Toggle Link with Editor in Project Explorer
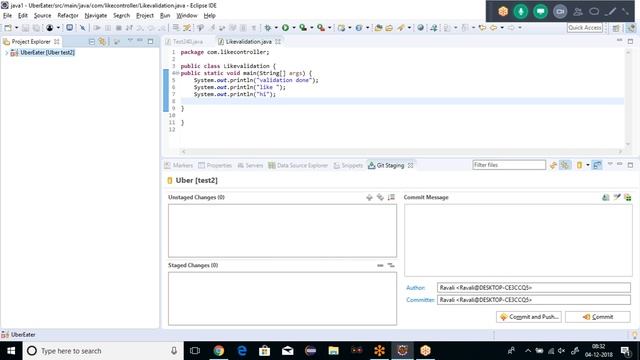Viewport: 640px width, 360px height. pyautogui.click(x=102, y=42)
